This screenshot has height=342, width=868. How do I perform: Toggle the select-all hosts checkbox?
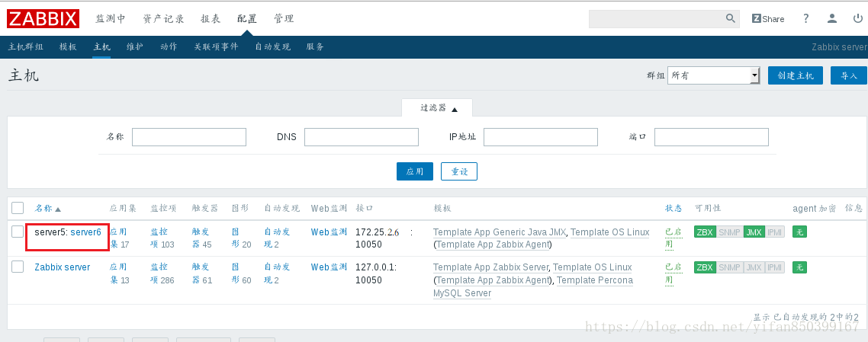18,208
